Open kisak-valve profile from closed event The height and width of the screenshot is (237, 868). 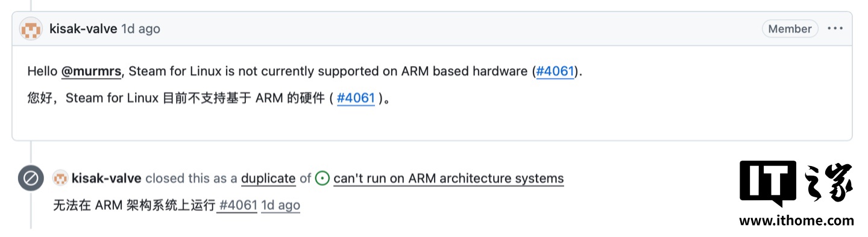point(107,178)
